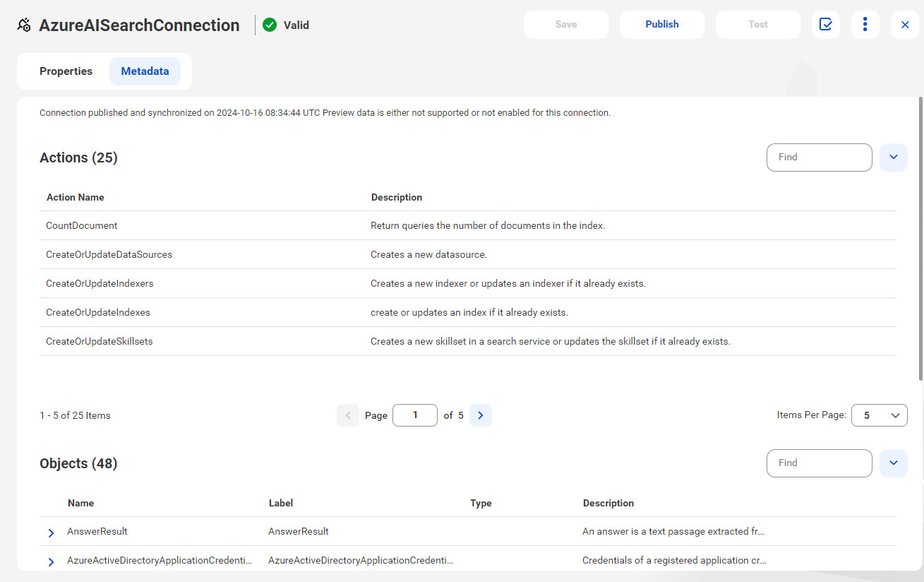This screenshot has height=582, width=924.
Task: Click the green Valid status checkmark icon
Action: click(x=270, y=25)
